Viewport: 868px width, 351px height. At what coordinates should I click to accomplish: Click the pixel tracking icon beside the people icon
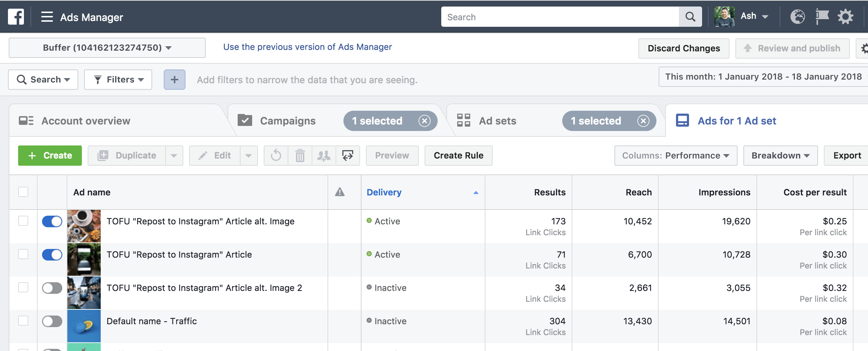tap(347, 156)
